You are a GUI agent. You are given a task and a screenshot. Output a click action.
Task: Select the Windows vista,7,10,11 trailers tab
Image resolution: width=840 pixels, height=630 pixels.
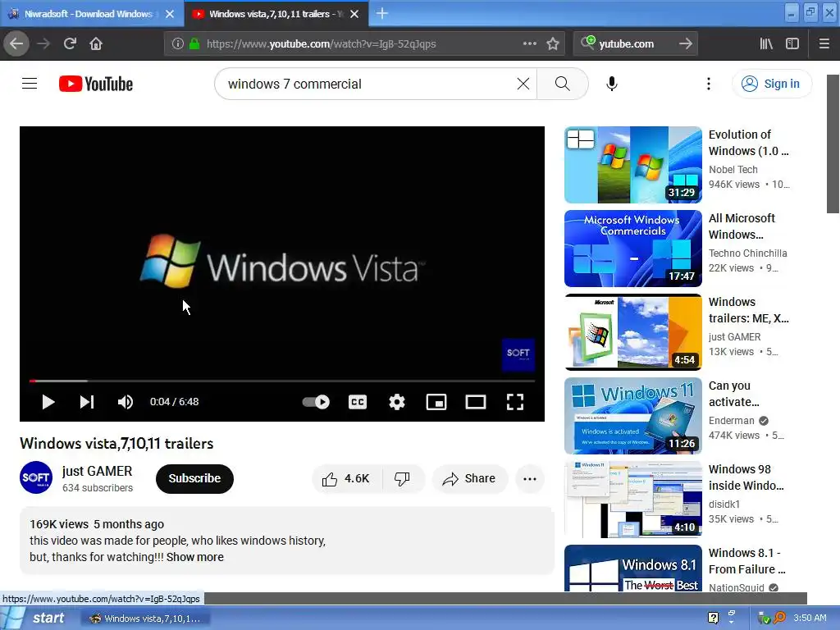pos(276,14)
